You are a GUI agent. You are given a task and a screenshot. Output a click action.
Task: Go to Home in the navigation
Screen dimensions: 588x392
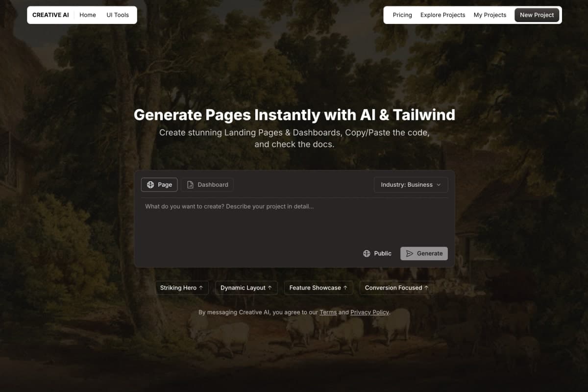tap(88, 15)
